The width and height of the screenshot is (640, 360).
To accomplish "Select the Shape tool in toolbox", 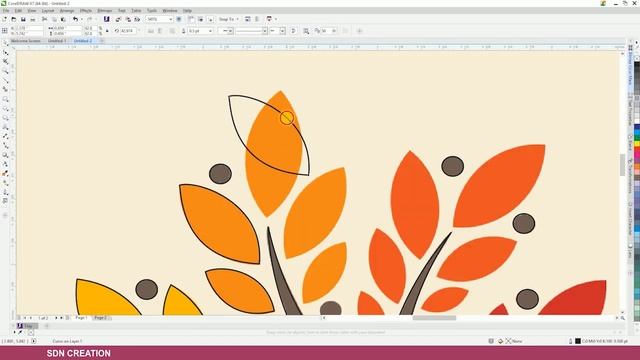I will point(5,53).
